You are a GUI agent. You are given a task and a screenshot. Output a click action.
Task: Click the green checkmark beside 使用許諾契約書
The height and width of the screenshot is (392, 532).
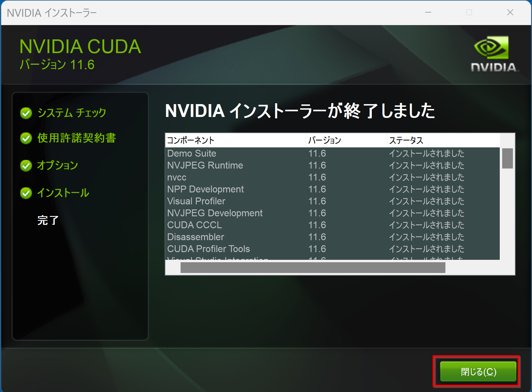(x=26, y=138)
